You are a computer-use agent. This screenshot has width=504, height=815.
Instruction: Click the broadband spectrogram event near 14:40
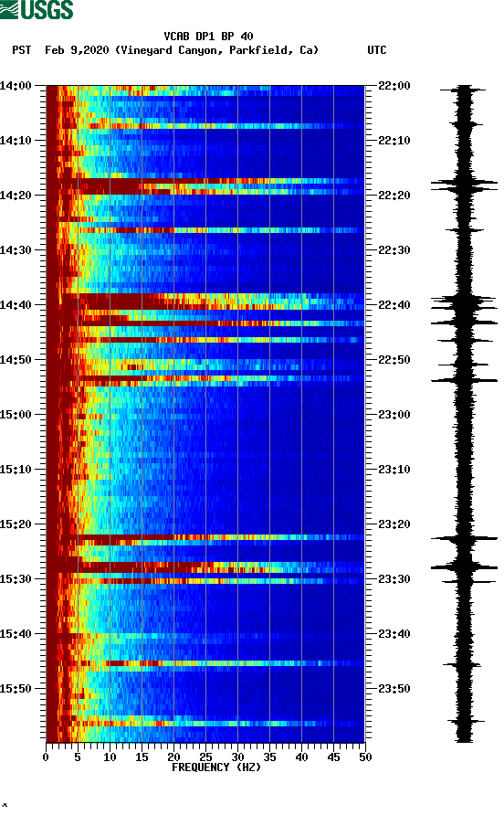205,302
